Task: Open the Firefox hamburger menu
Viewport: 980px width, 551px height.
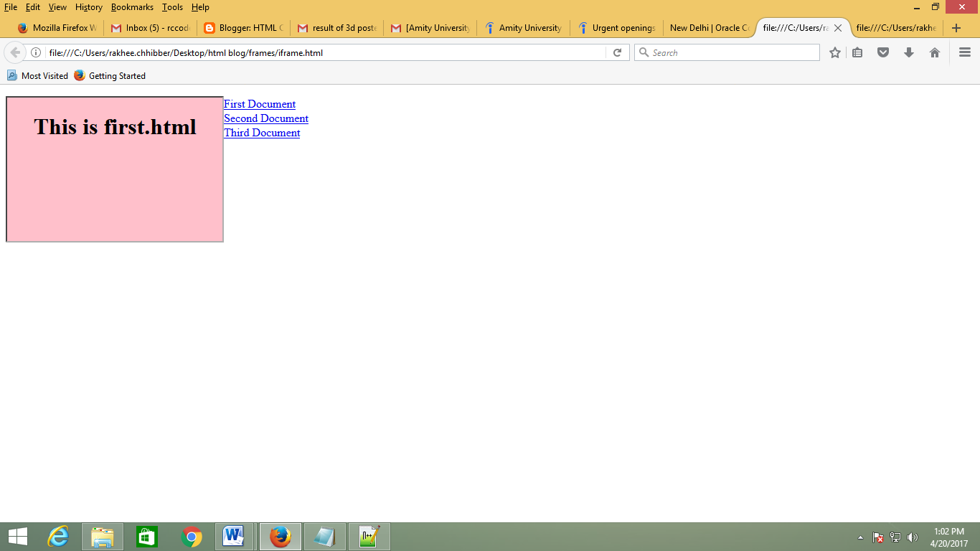Action: tap(965, 52)
